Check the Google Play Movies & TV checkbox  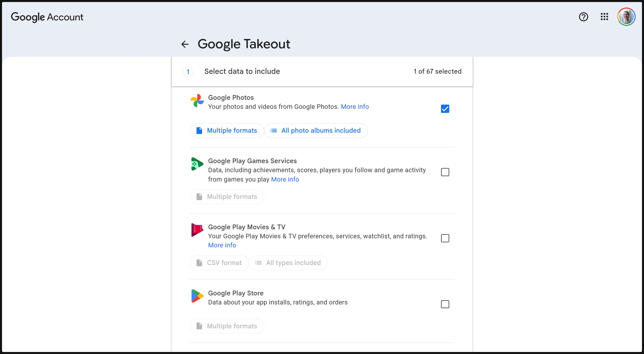445,238
